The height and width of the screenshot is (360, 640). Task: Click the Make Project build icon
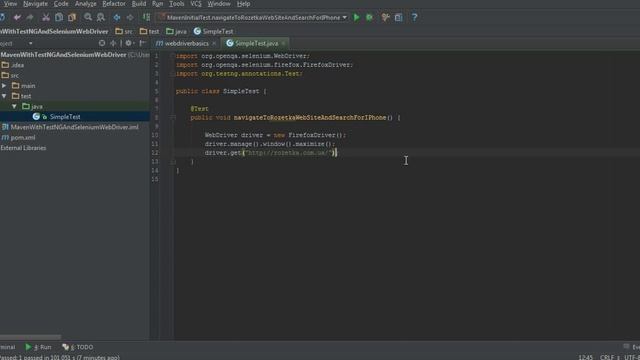click(x=146, y=18)
